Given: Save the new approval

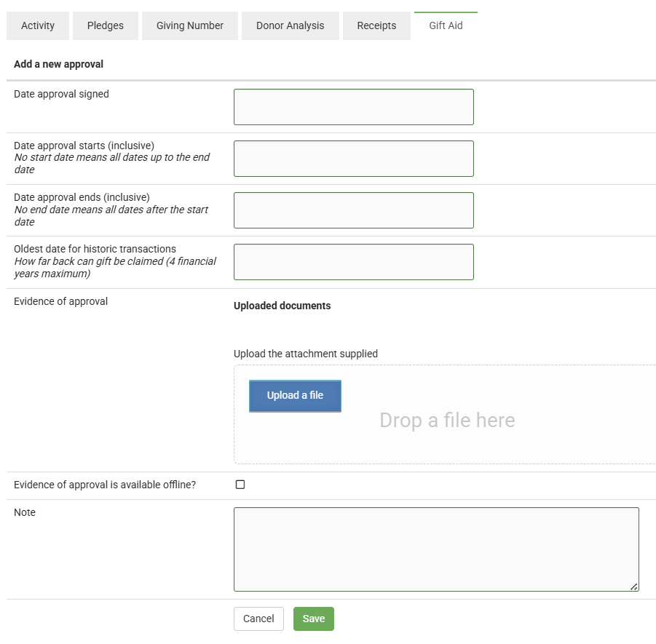Looking at the screenshot, I should tap(314, 619).
